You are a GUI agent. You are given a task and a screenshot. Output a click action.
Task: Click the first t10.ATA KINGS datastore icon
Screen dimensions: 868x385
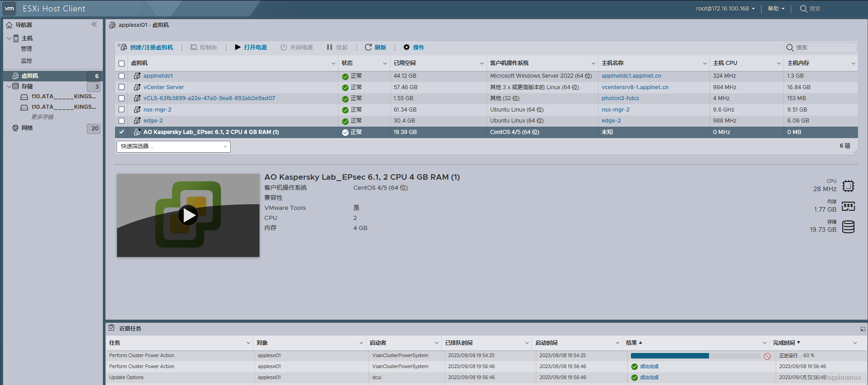tap(24, 97)
